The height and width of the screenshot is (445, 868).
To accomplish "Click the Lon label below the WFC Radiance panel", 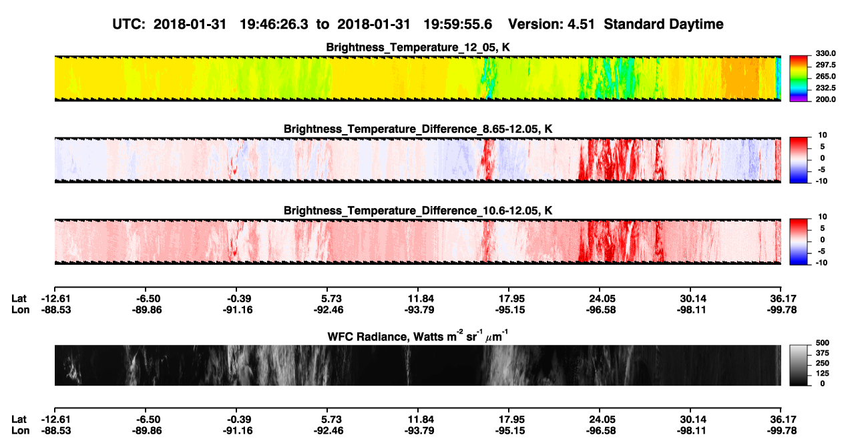I will [x=20, y=430].
